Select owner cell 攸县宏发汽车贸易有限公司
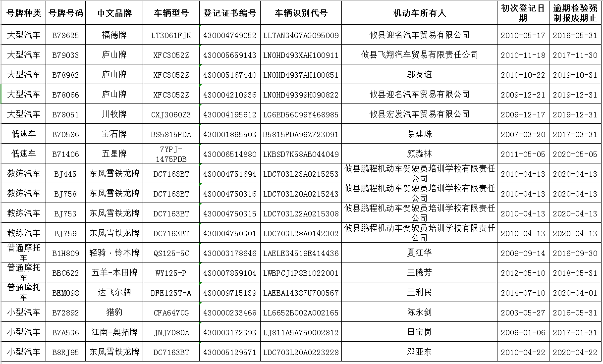This screenshot has width=603, height=364. pyautogui.click(x=420, y=114)
